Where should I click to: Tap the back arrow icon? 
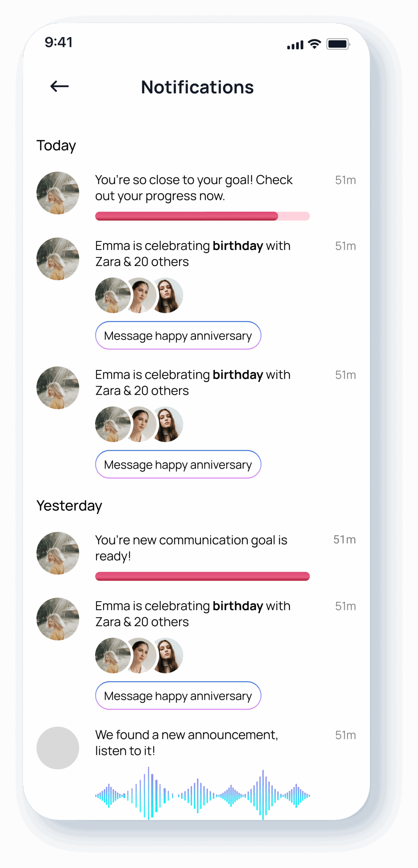(x=59, y=86)
